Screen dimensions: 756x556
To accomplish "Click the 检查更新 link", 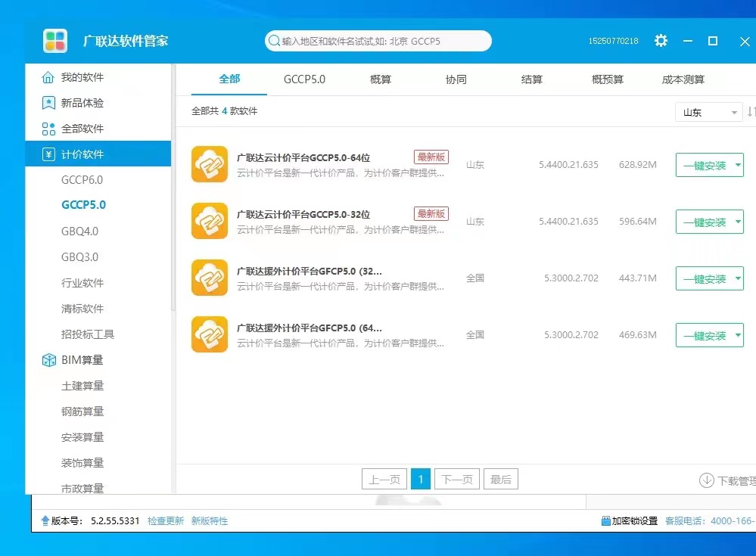I will 166,521.
